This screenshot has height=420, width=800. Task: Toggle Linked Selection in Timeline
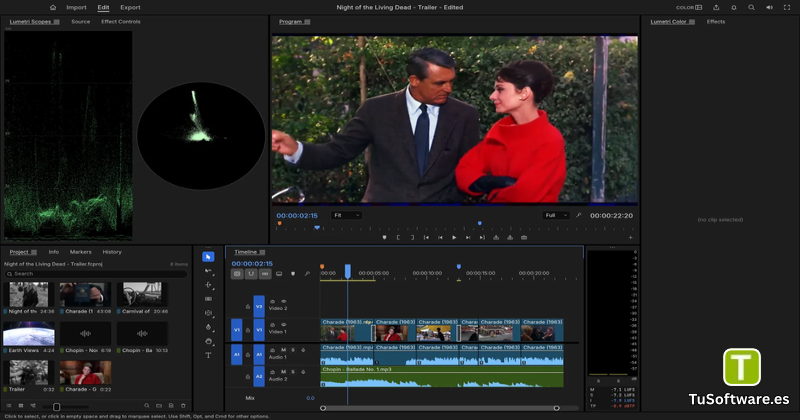[265, 274]
